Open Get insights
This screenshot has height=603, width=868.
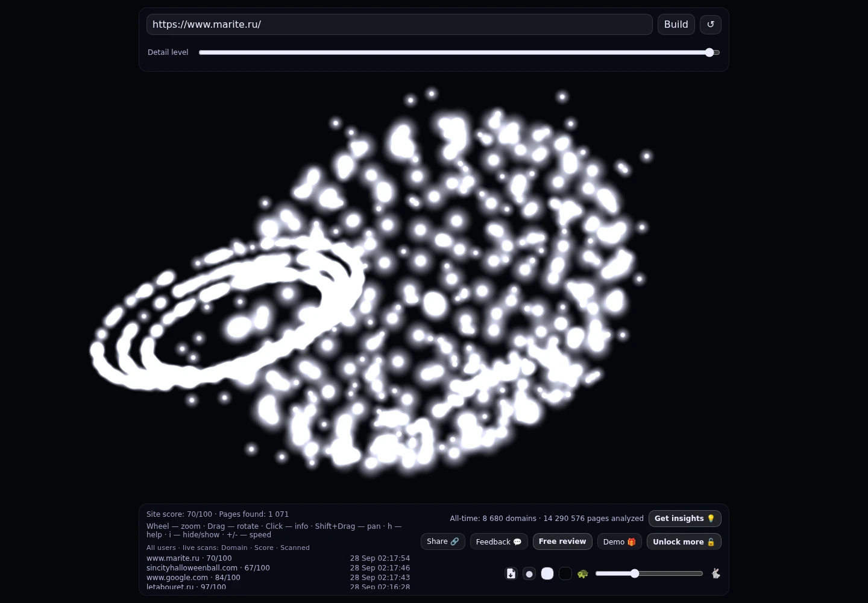click(685, 519)
